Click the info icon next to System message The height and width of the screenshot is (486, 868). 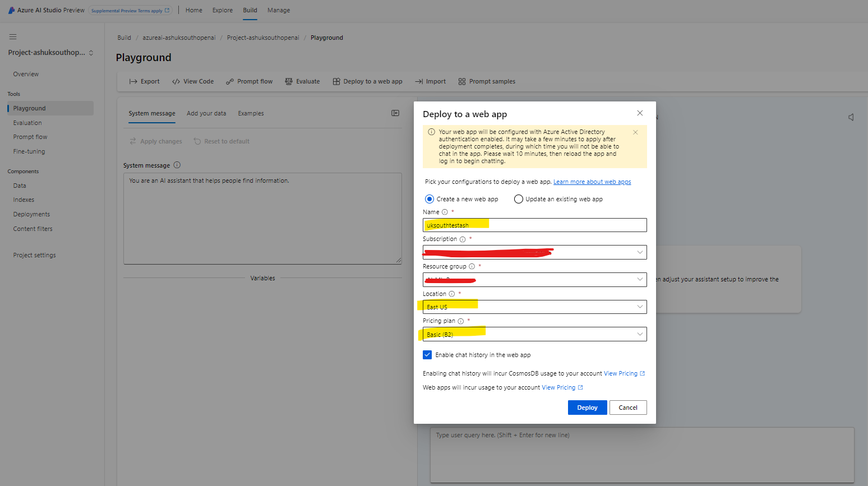tap(177, 165)
